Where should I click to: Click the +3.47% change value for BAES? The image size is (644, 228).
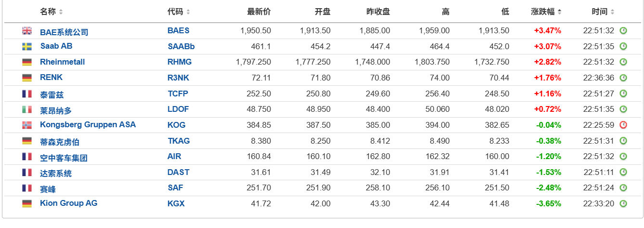[548, 30]
